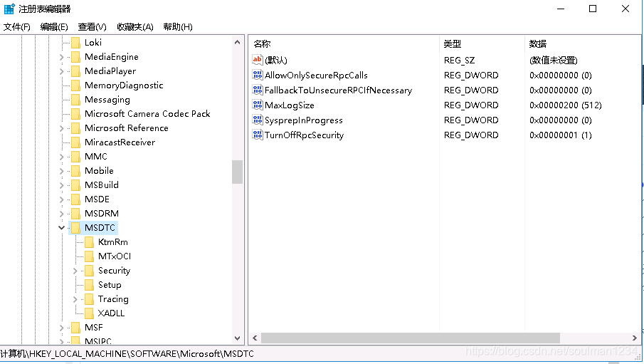644x364 pixels.
Task: Select the Setup subkey label
Action: point(110,285)
